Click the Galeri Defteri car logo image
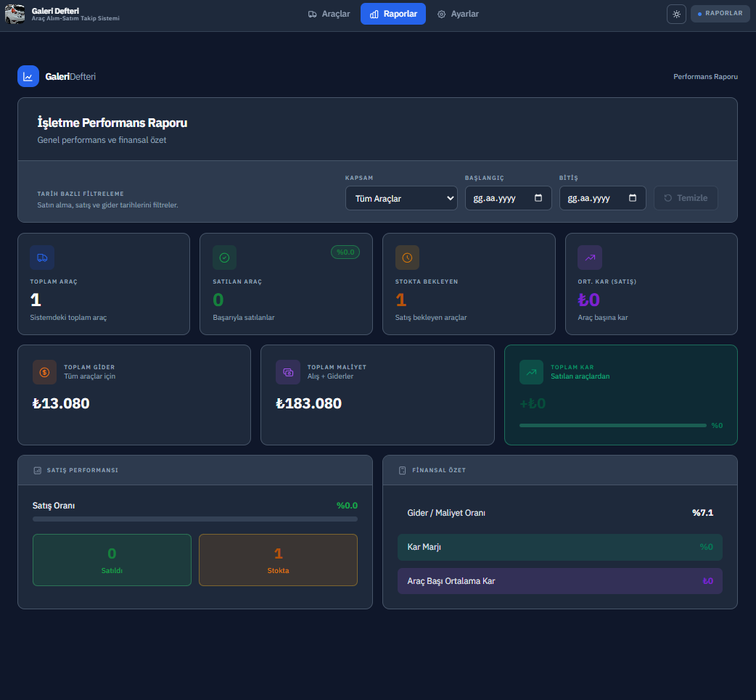 point(15,14)
